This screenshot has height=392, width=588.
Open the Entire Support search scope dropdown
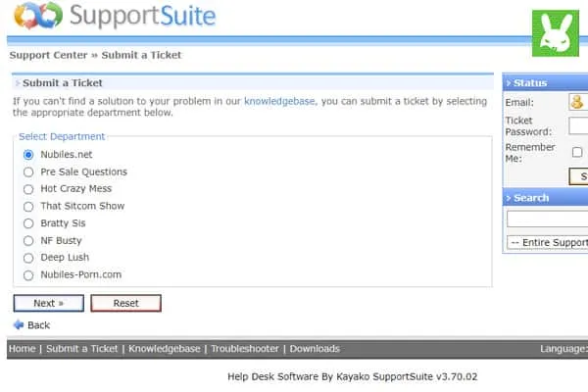pyautogui.click(x=547, y=242)
